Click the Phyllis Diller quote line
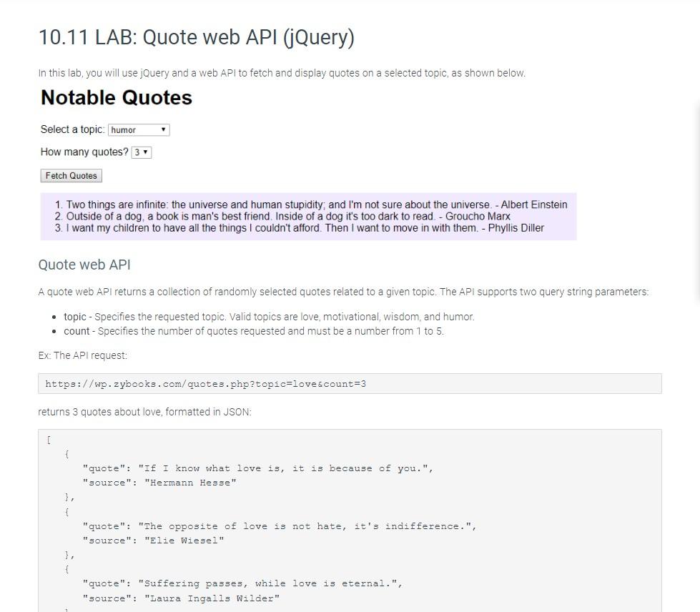Viewport: 700px width, 612px height. (296, 227)
